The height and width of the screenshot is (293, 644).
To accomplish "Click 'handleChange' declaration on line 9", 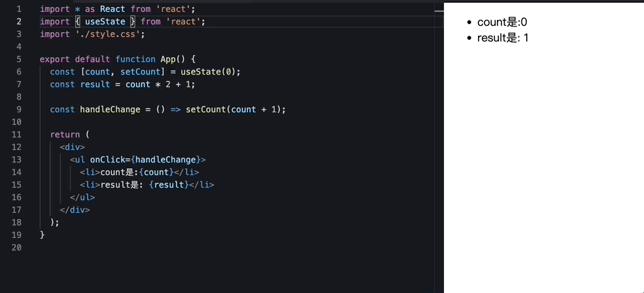I will tap(110, 110).
